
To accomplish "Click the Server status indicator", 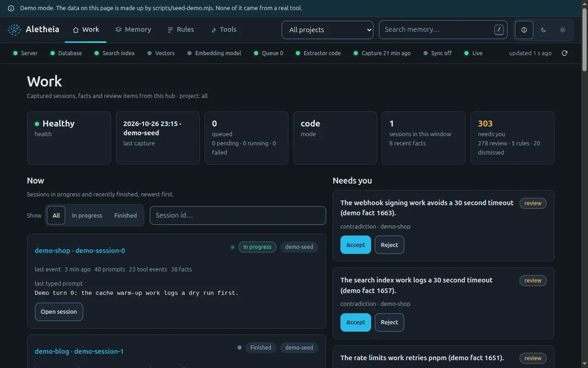I will (26, 53).
